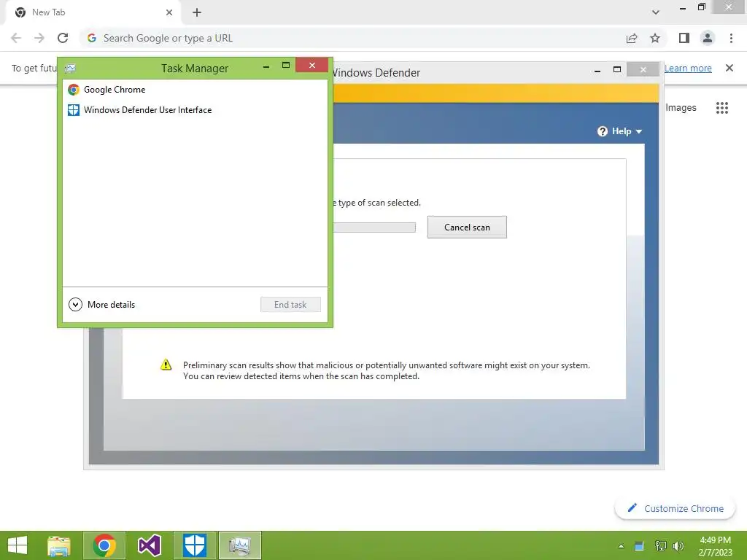747x560 pixels.
Task: Maximize the Task Manager window
Action: (286, 65)
